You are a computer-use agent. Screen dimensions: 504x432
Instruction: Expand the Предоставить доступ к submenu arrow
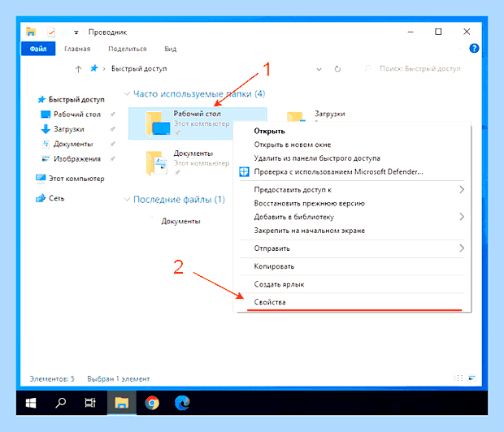click(462, 189)
